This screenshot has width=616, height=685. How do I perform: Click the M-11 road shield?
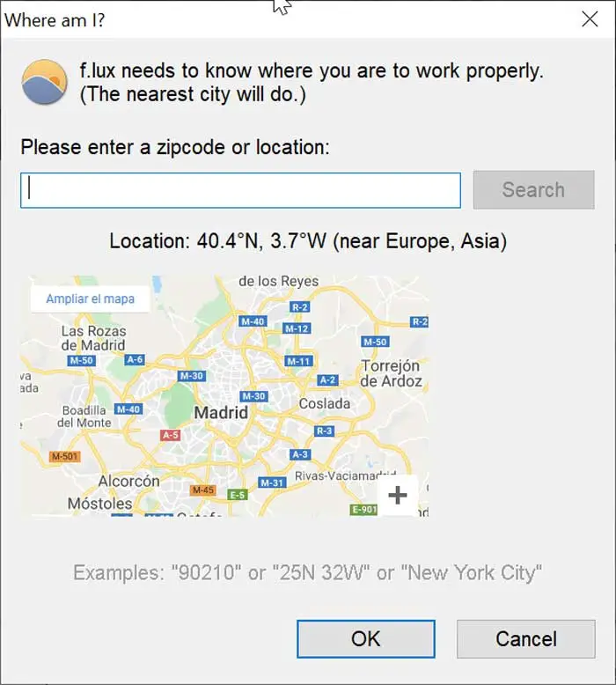tap(299, 361)
